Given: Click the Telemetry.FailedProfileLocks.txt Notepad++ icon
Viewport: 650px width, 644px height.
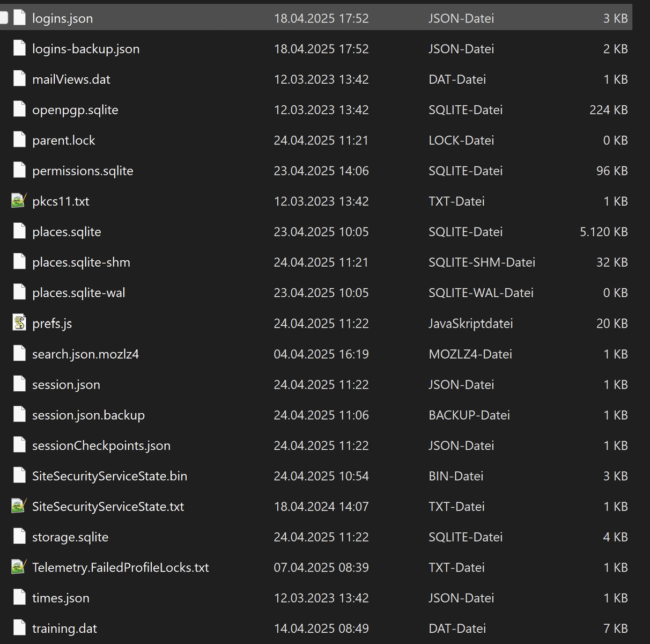Looking at the screenshot, I should click(19, 567).
